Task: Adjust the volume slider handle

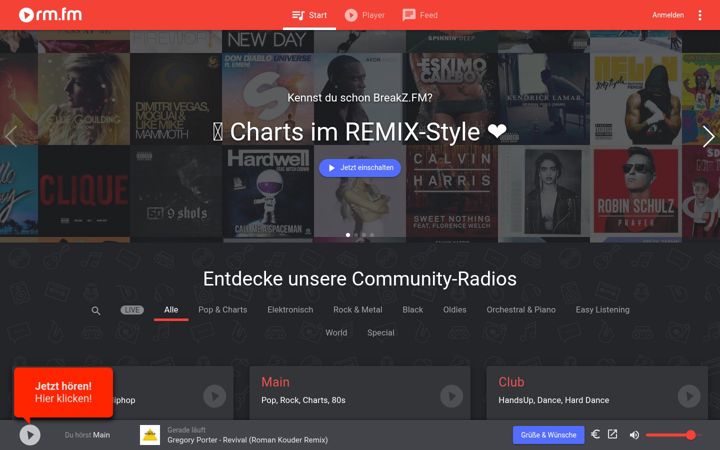Action: coord(691,435)
